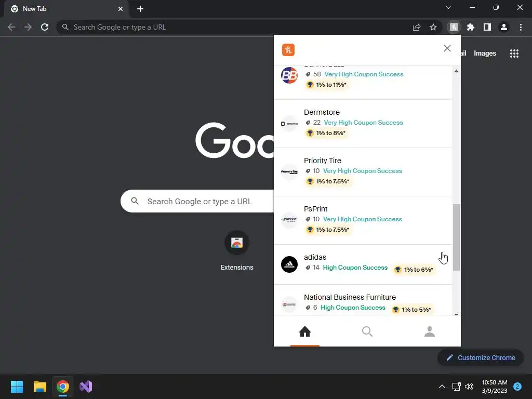Open the National Business Furniture store name
532x399 pixels.
(350, 297)
